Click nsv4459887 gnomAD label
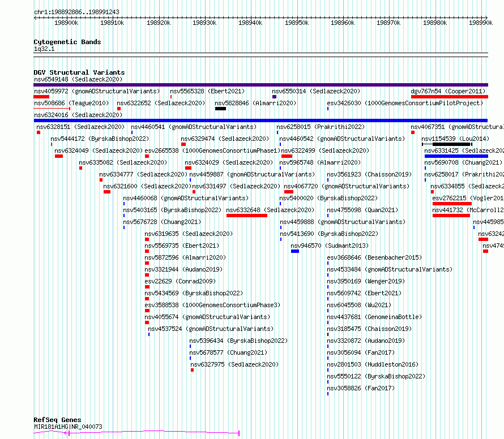This screenshot has height=439, width=504. [252, 174]
